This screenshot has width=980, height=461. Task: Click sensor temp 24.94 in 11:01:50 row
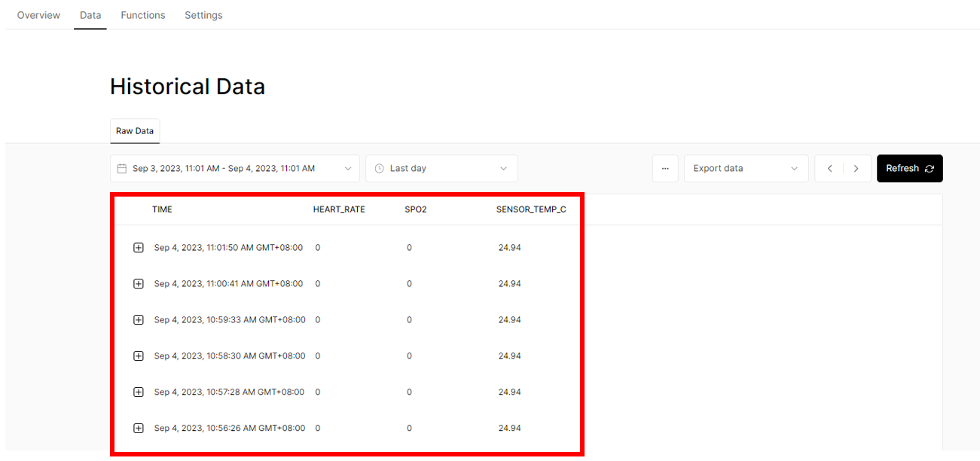510,248
